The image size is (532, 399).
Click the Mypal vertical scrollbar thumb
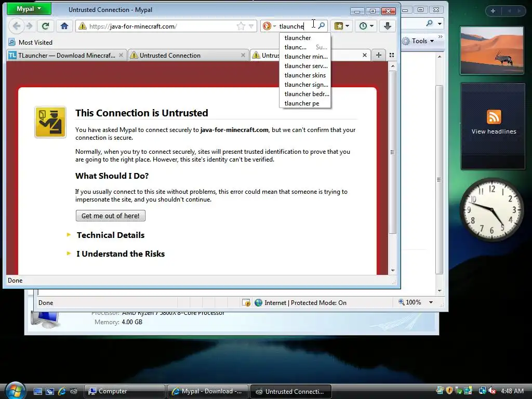[x=393, y=152]
